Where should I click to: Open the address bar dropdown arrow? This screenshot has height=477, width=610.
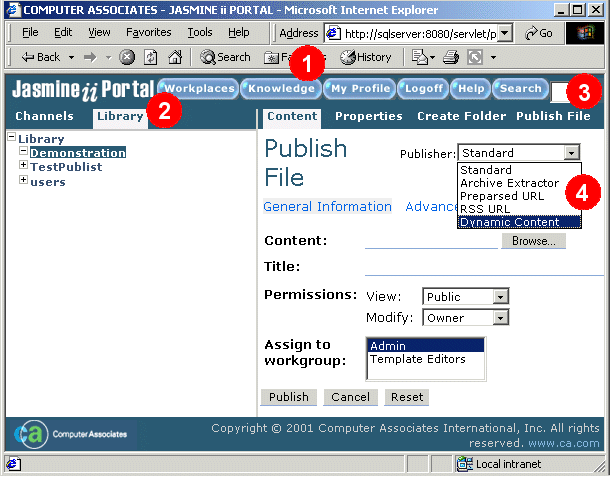click(x=505, y=33)
